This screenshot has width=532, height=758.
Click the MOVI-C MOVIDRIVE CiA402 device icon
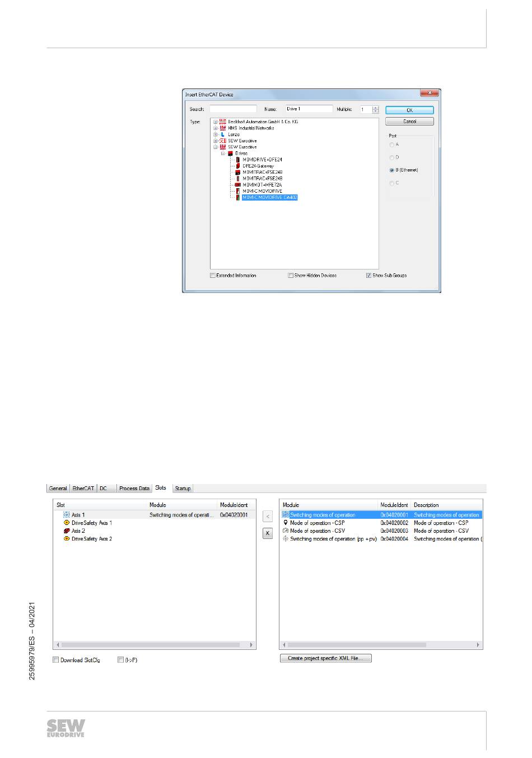[x=238, y=197]
